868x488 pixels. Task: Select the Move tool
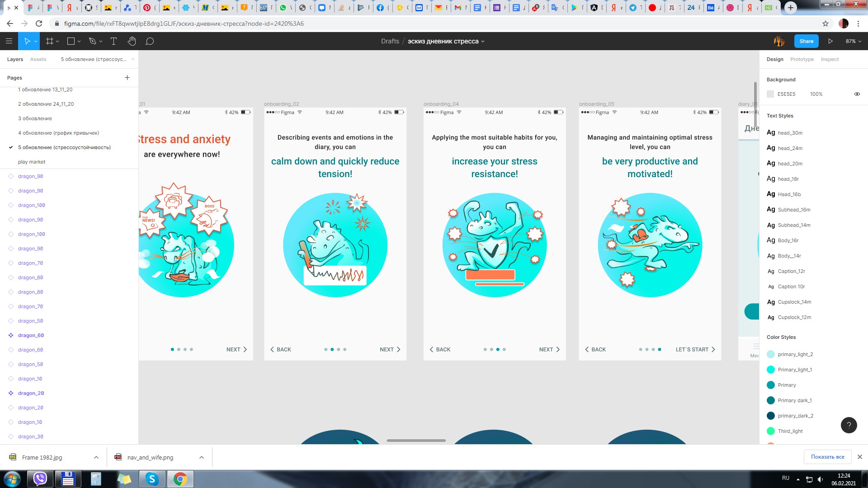click(x=27, y=41)
